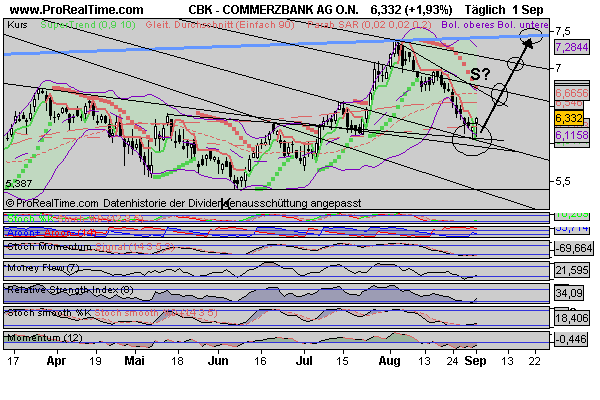Click the 5,387 low price label
600x400 pixels.
19,184
